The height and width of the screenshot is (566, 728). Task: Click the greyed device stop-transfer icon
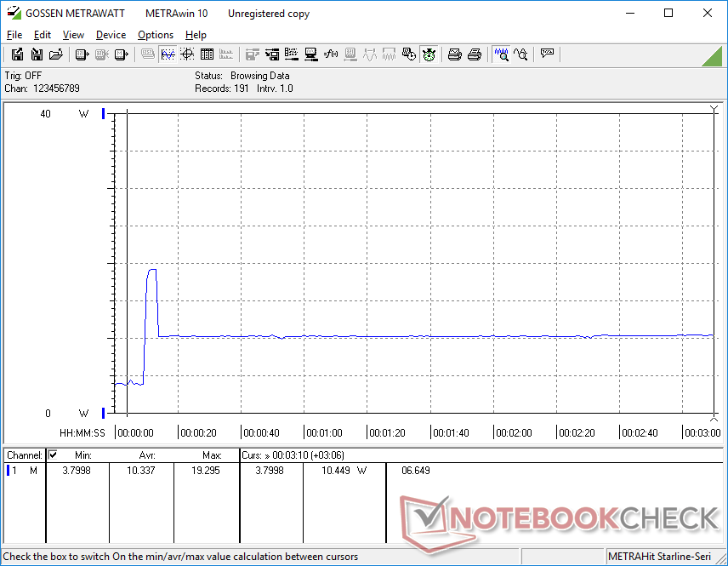[102, 54]
